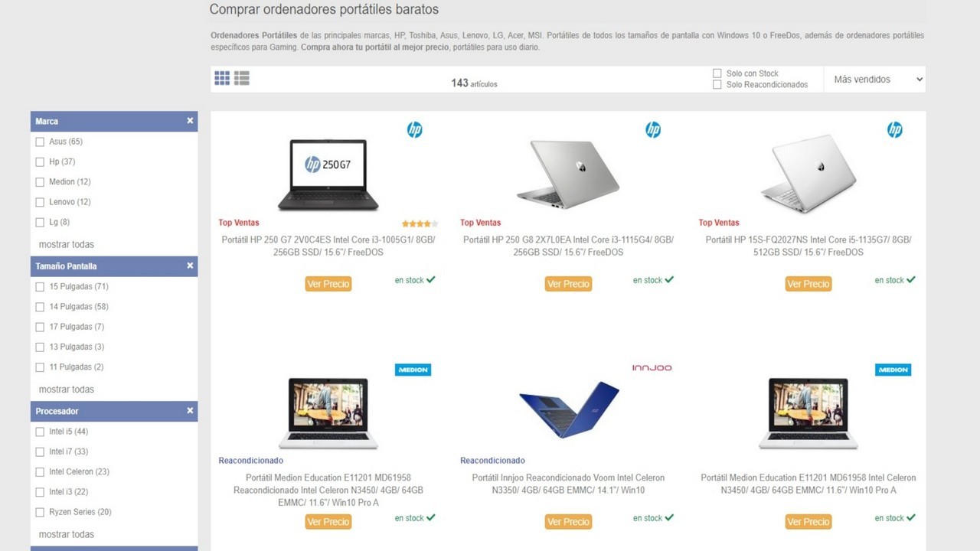
Task: Open the Más vendidos sort dropdown
Action: click(875, 80)
